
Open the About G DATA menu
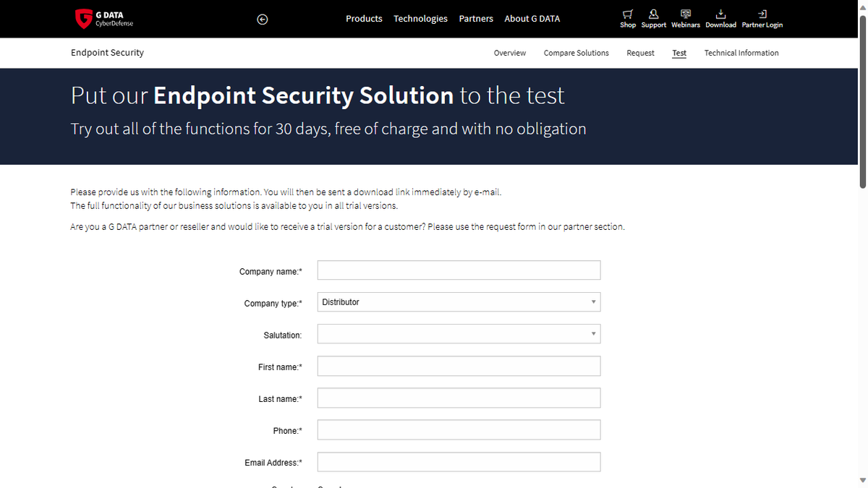[x=532, y=18]
